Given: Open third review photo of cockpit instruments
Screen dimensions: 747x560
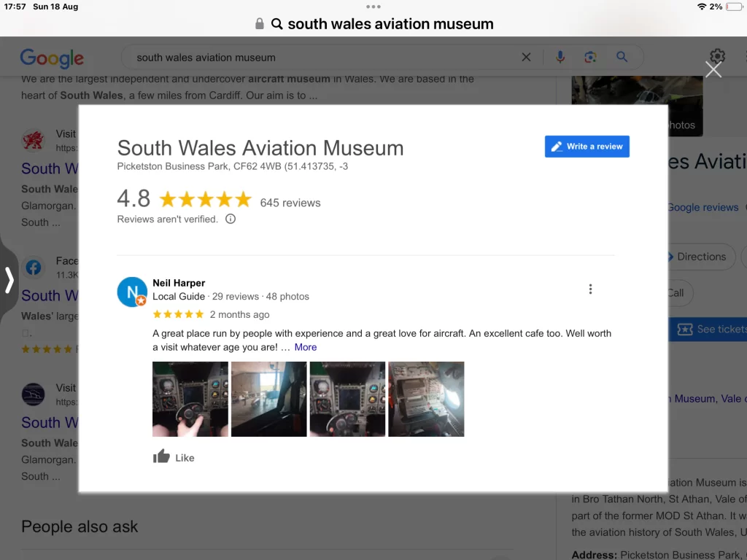Looking at the screenshot, I should (x=347, y=399).
